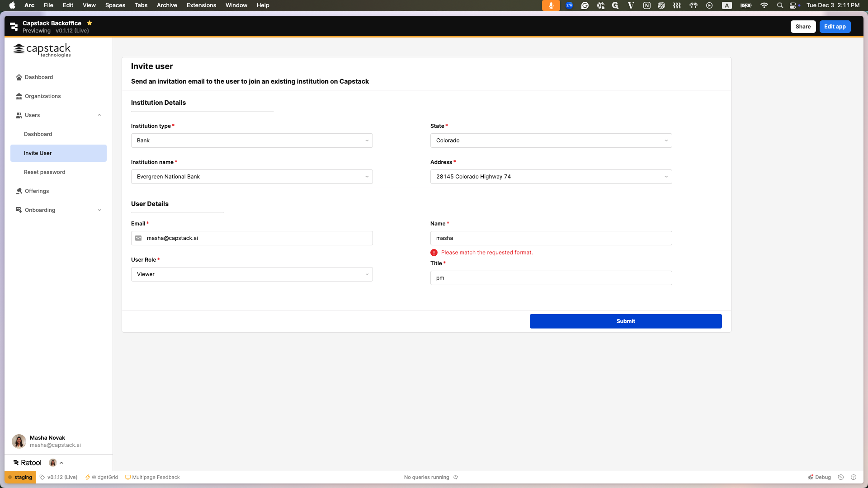Go to main Dashboard in sidebar
Image resolution: width=868 pixels, height=488 pixels.
click(x=58, y=77)
